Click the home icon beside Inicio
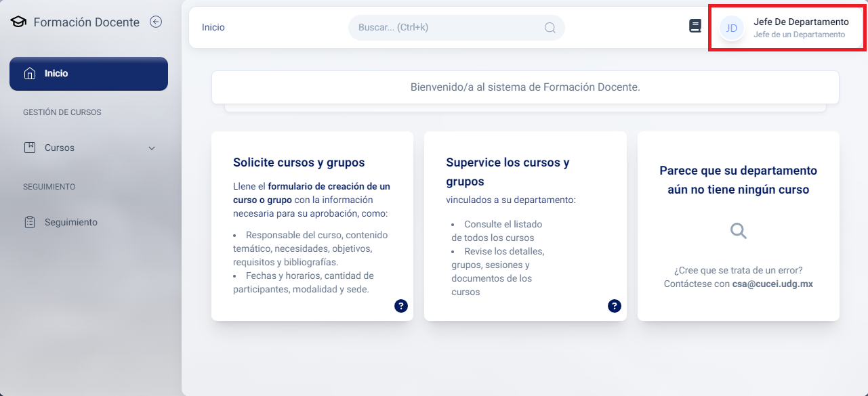 point(30,73)
